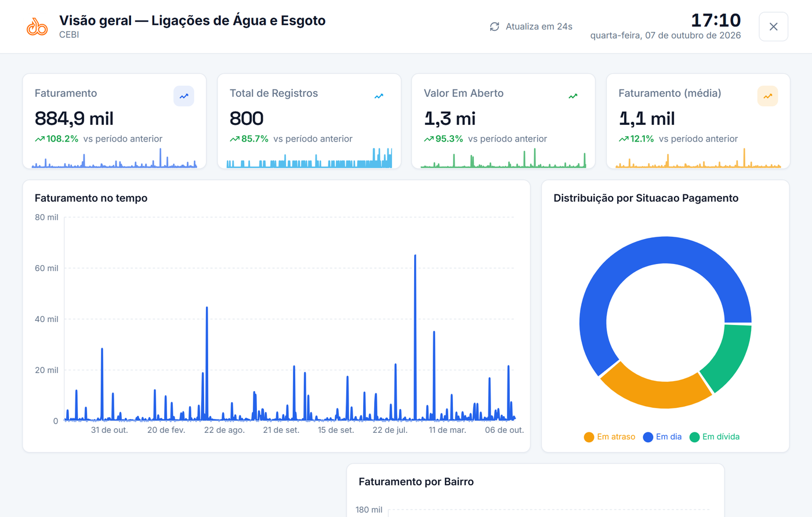Click the green arrow beside 95.3%
Screen dimensions: 812x517
pos(429,139)
